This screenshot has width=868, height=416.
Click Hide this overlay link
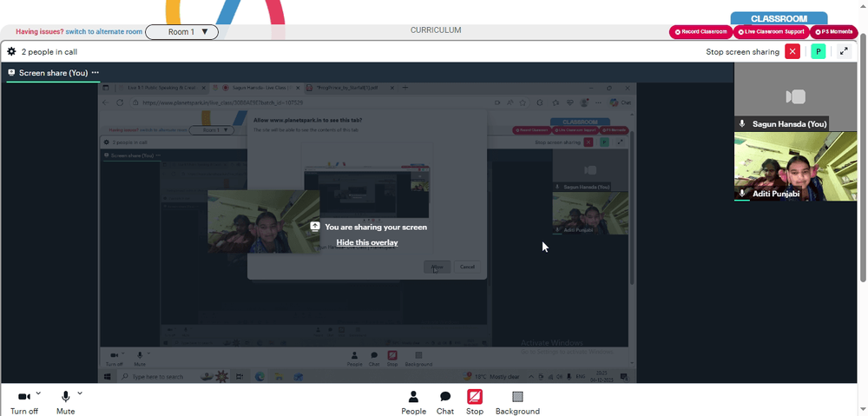pyautogui.click(x=367, y=242)
